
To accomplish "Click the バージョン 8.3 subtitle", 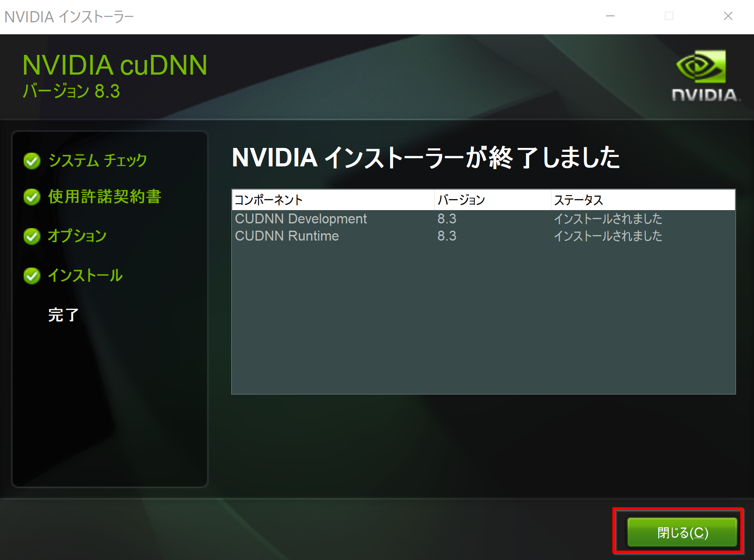I will (71, 91).
